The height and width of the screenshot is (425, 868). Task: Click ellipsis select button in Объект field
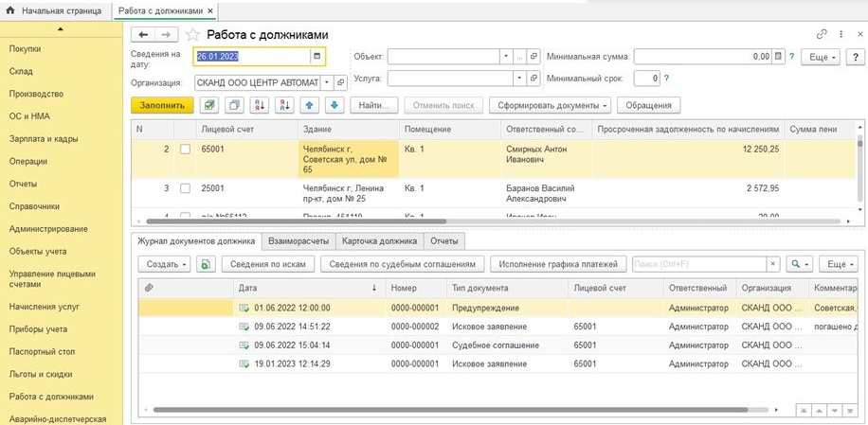coord(520,57)
